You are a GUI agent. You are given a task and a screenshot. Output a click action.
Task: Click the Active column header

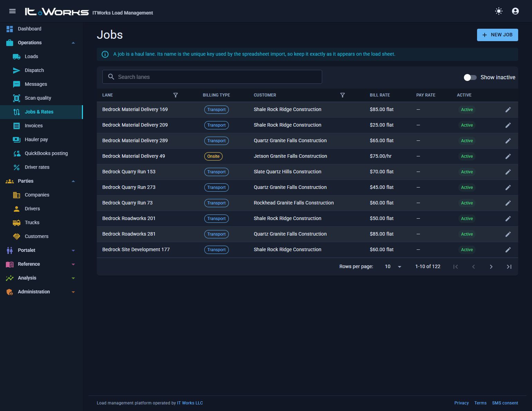[464, 95]
